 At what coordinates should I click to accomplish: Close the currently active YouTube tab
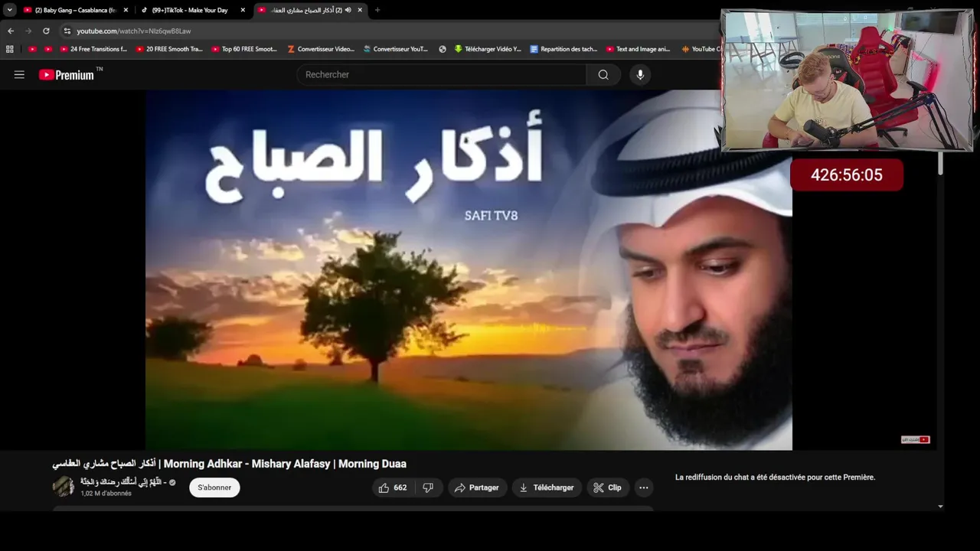click(x=360, y=10)
